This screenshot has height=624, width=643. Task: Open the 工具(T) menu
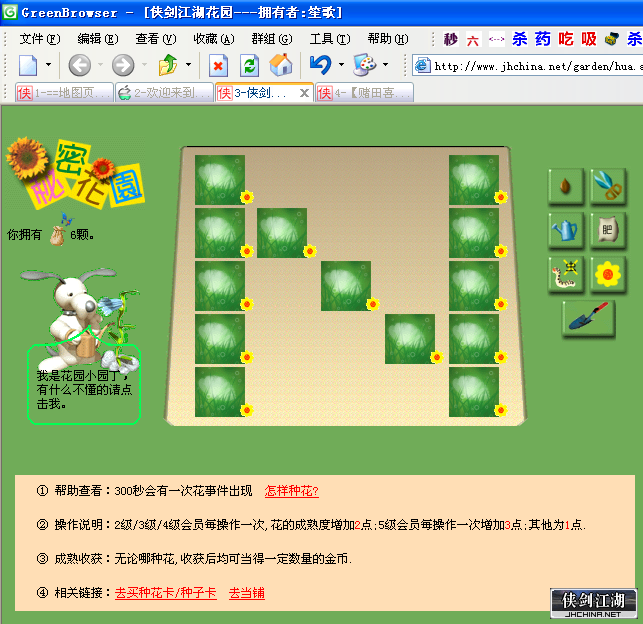click(330, 39)
